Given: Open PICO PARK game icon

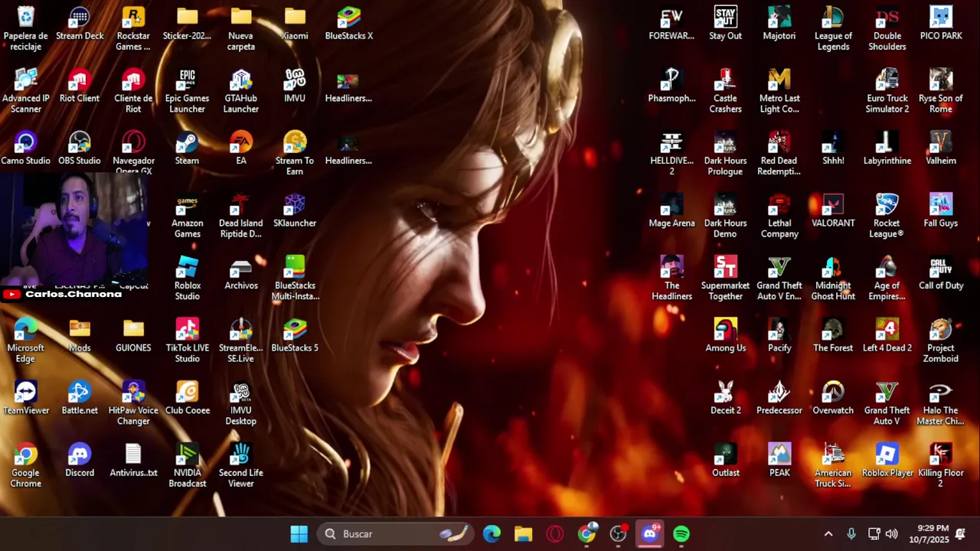Looking at the screenshot, I should (x=941, y=23).
